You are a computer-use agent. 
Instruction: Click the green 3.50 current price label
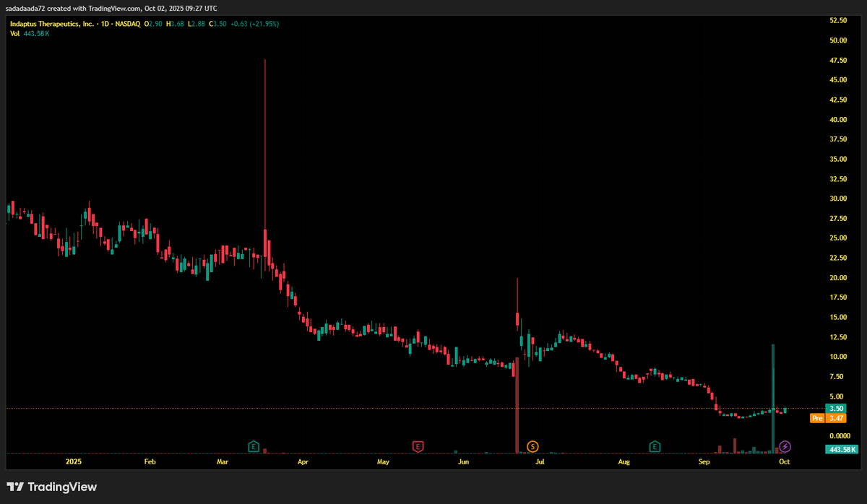click(837, 408)
